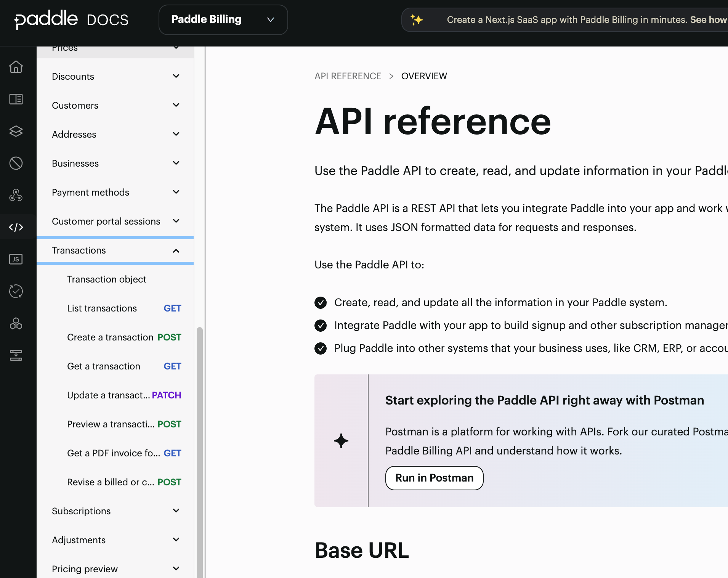Screen dimensions: 728x578
Task: Click See how link in banner
Action: [709, 19]
